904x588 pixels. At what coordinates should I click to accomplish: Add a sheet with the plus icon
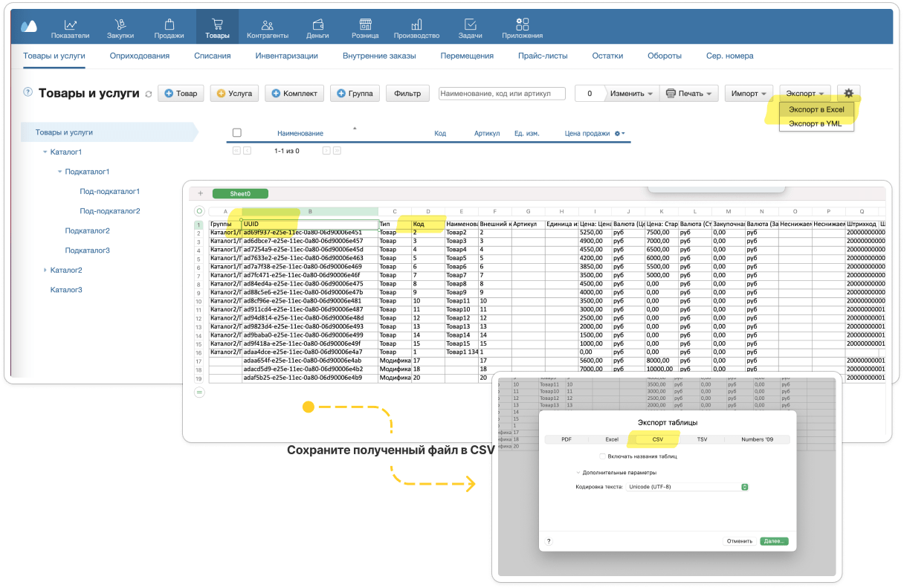(200, 193)
